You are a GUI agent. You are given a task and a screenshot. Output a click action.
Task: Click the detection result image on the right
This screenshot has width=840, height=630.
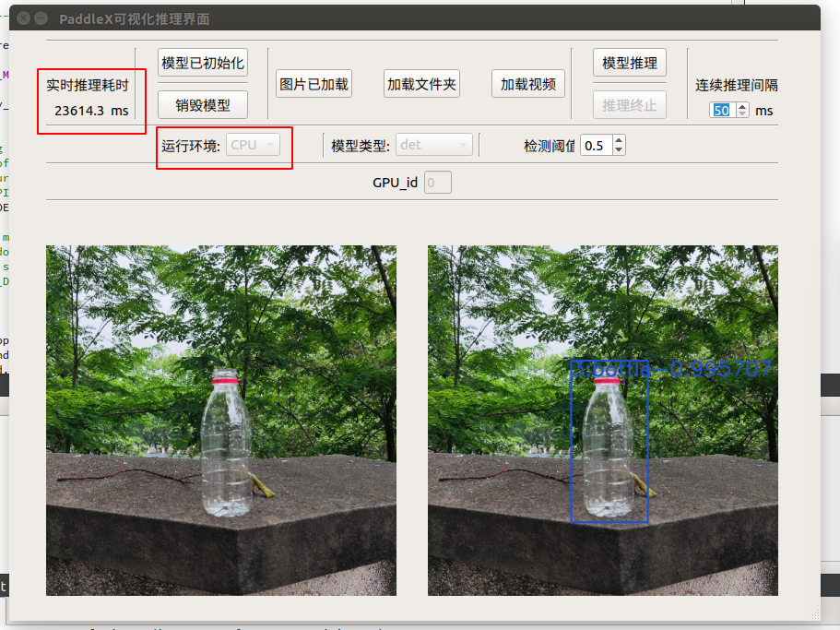(603, 420)
